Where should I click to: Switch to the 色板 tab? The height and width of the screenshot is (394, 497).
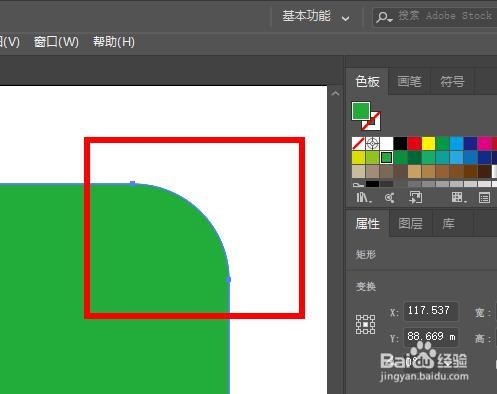367,81
